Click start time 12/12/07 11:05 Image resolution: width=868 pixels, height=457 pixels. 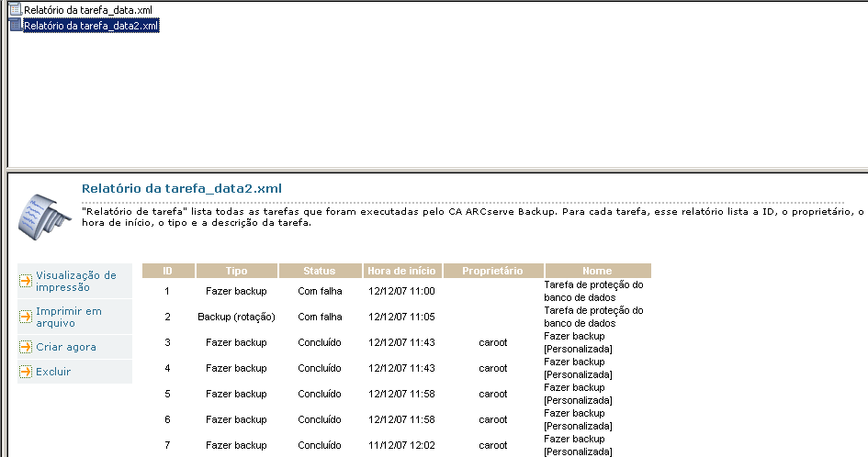coord(402,317)
